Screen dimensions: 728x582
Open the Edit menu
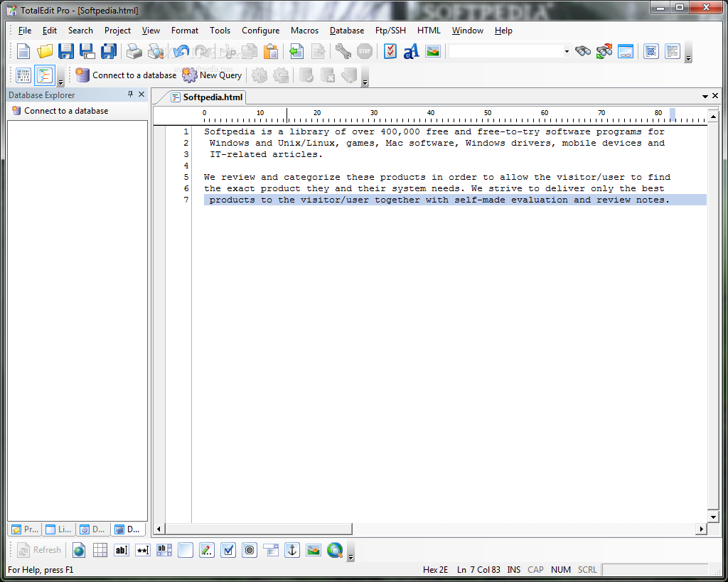49,30
